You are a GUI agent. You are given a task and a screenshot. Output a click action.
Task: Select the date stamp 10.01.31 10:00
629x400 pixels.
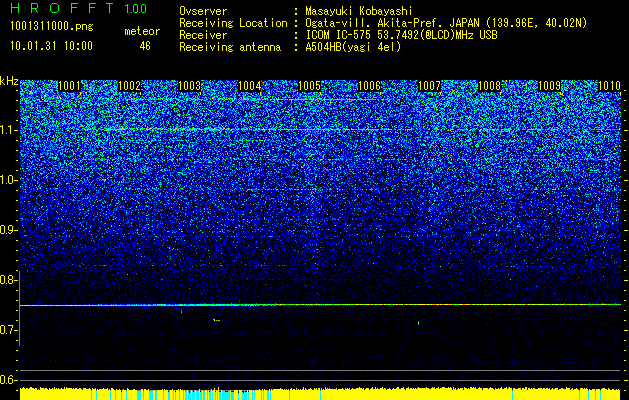pyautogui.click(x=51, y=46)
